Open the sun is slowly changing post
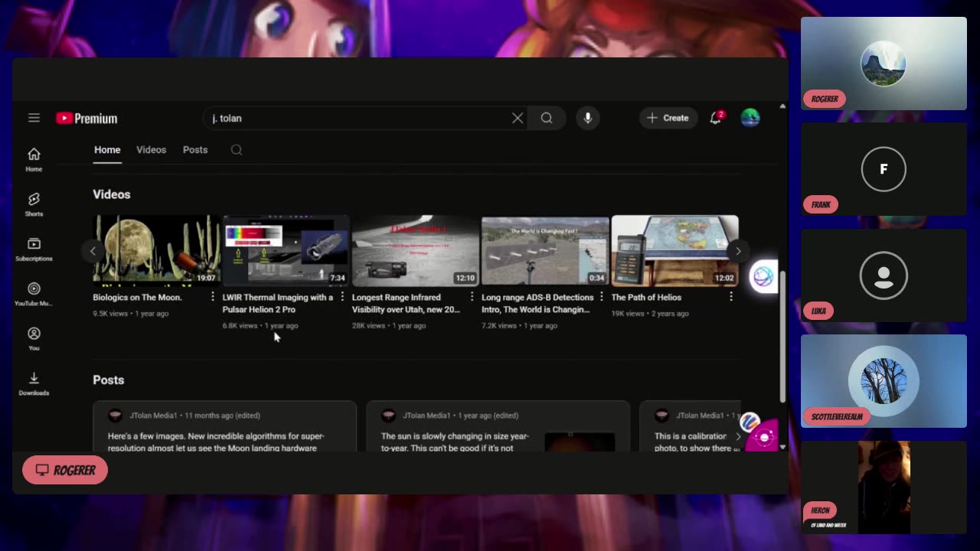 pyautogui.click(x=498, y=426)
